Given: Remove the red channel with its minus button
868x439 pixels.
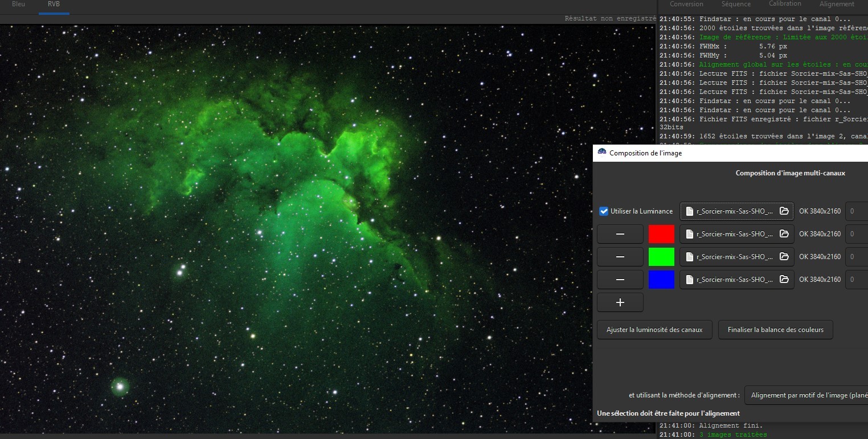Looking at the screenshot, I should tap(620, 234).
